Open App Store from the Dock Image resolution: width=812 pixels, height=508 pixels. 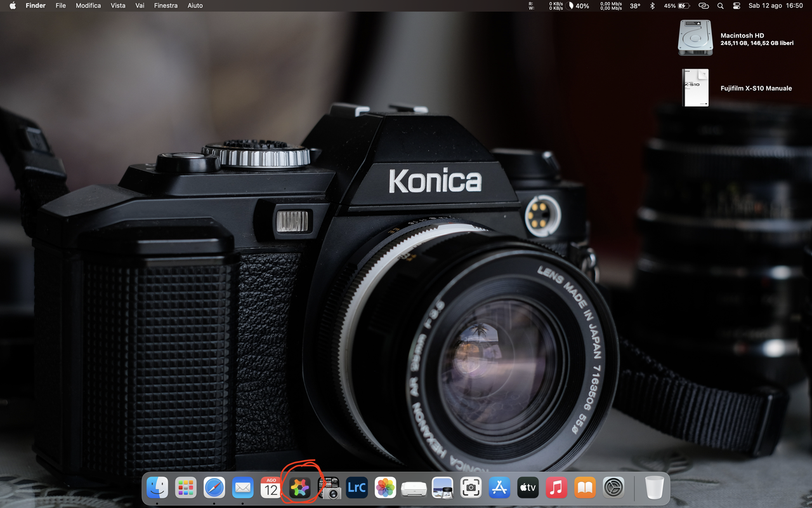coord(499,488)
